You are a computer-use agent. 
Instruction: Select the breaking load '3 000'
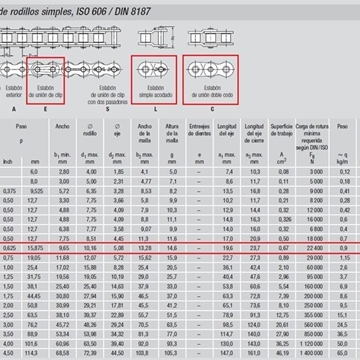click(x=317, y=172)
